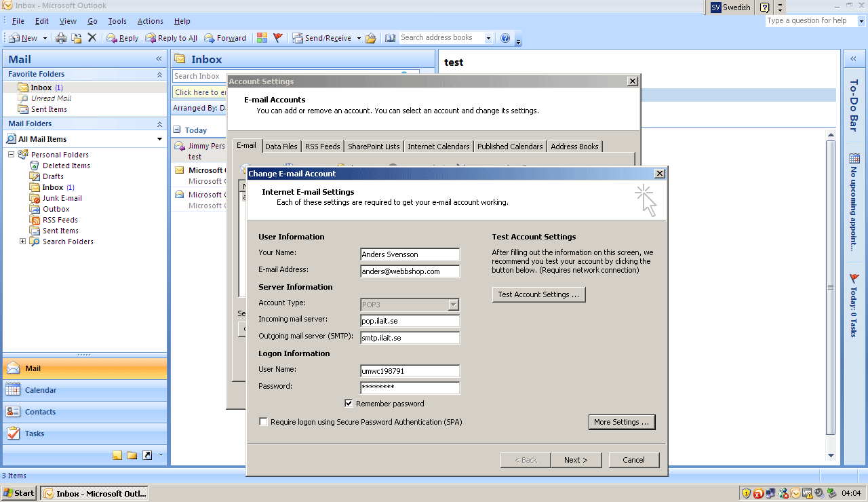Click the Reply toolbar button
This screenshot has height=502, width=868.
[x=123, y=38]
